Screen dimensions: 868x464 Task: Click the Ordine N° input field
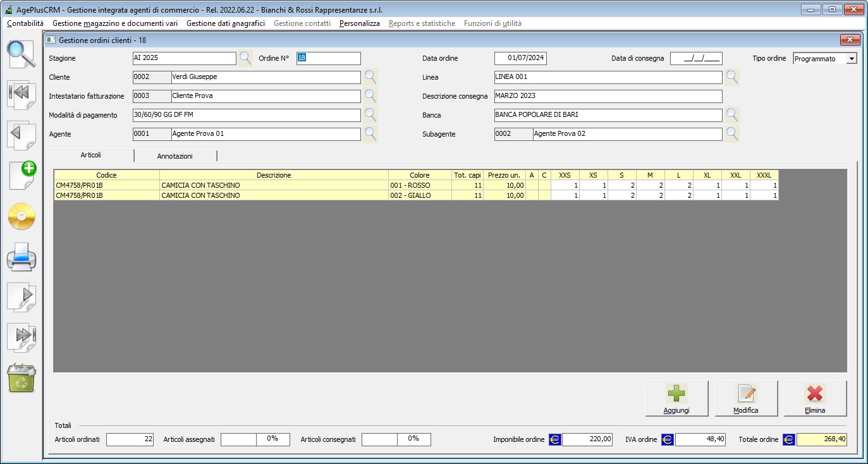coord(328,58)
